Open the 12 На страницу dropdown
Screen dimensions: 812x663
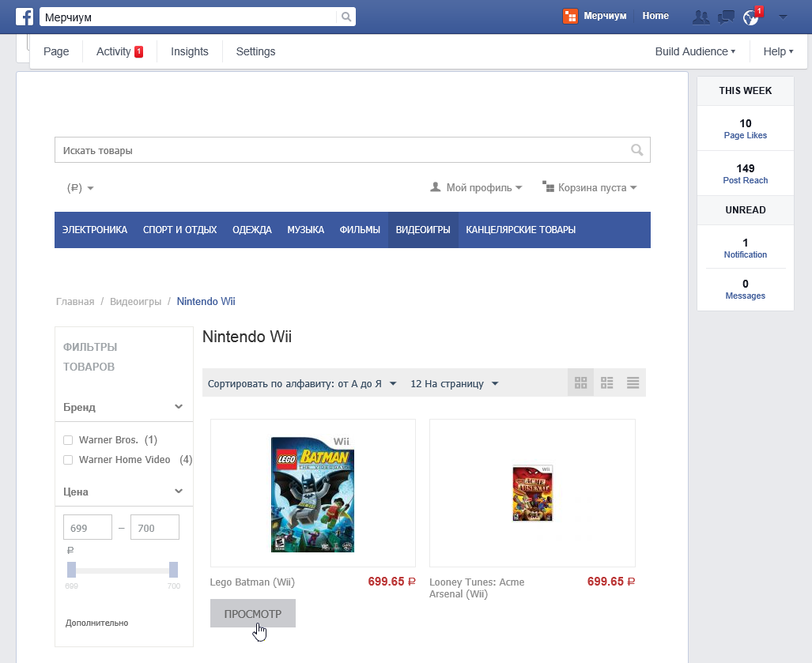coord(454,383)
